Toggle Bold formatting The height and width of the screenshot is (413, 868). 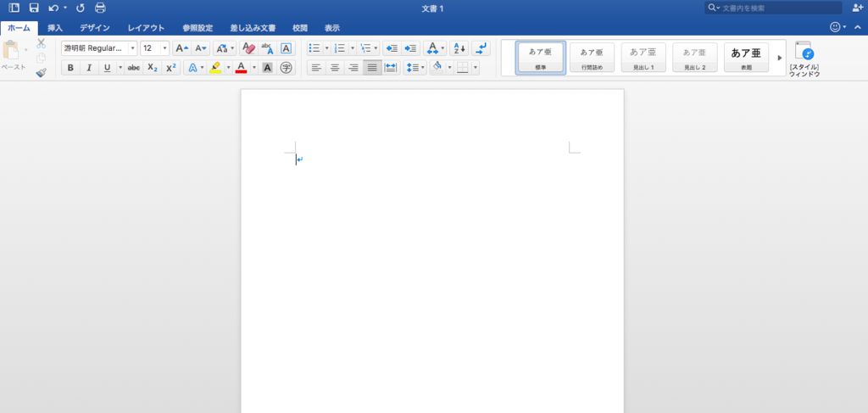(x=70, y=68)
